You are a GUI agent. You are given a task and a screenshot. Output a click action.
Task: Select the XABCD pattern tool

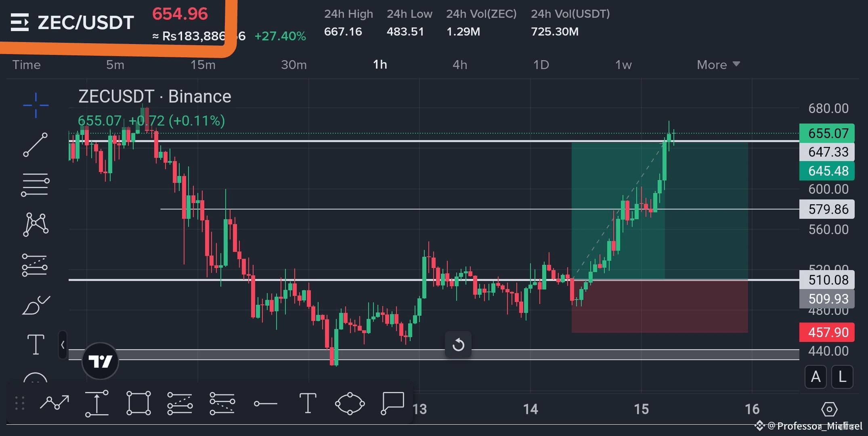point(36,224)
